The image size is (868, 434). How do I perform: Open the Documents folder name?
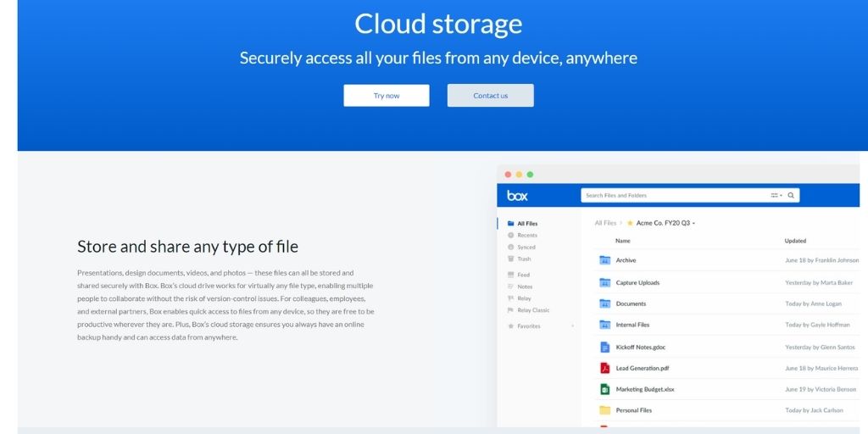pos(631,304)
